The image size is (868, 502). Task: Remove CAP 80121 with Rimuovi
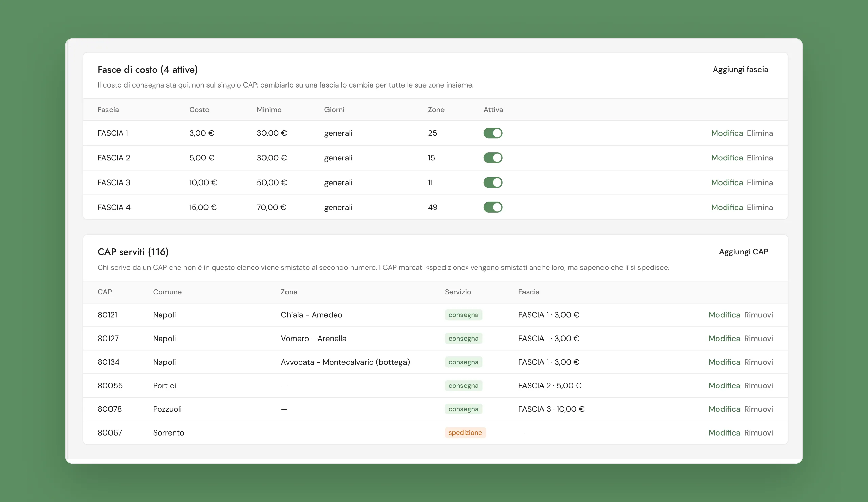(758, 315)
